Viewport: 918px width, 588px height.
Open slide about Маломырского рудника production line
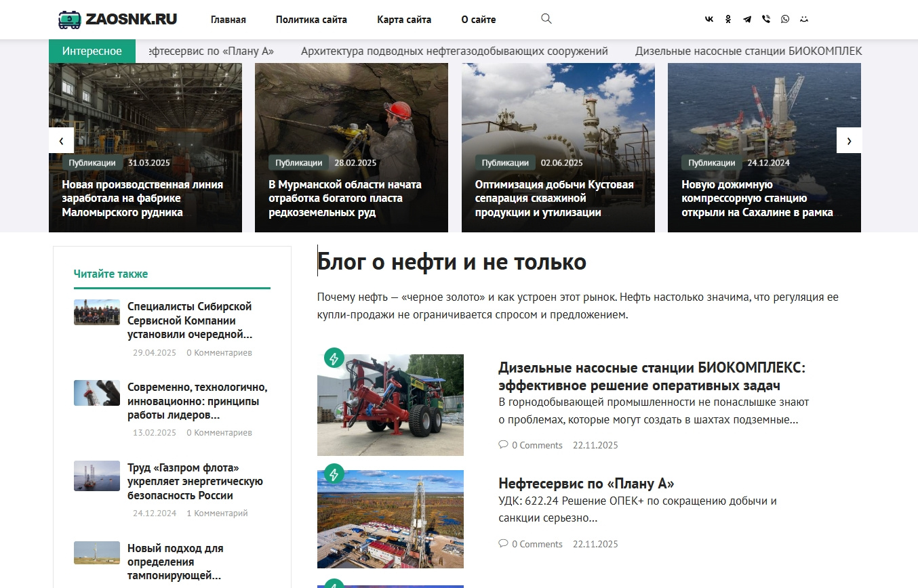(x=142, y=198)
